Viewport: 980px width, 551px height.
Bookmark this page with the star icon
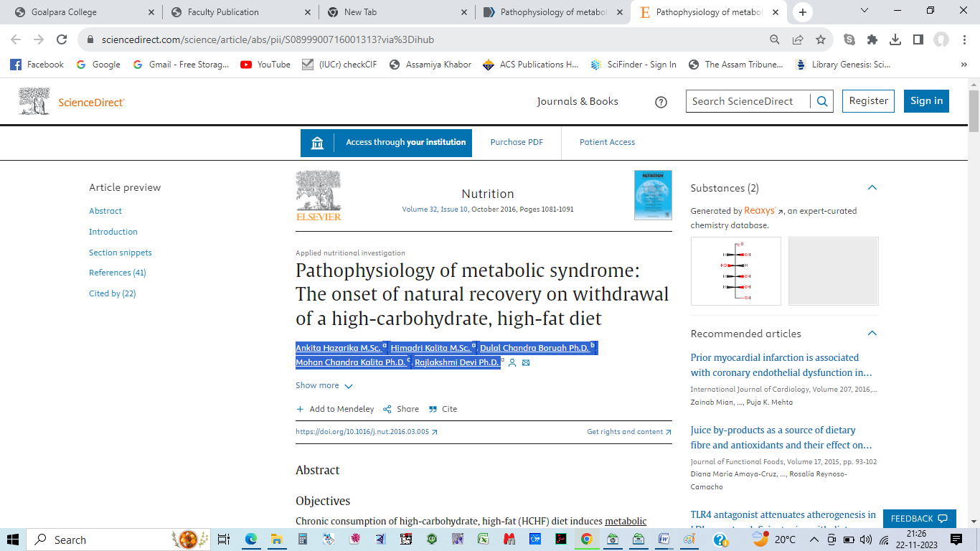coord(821,40)
